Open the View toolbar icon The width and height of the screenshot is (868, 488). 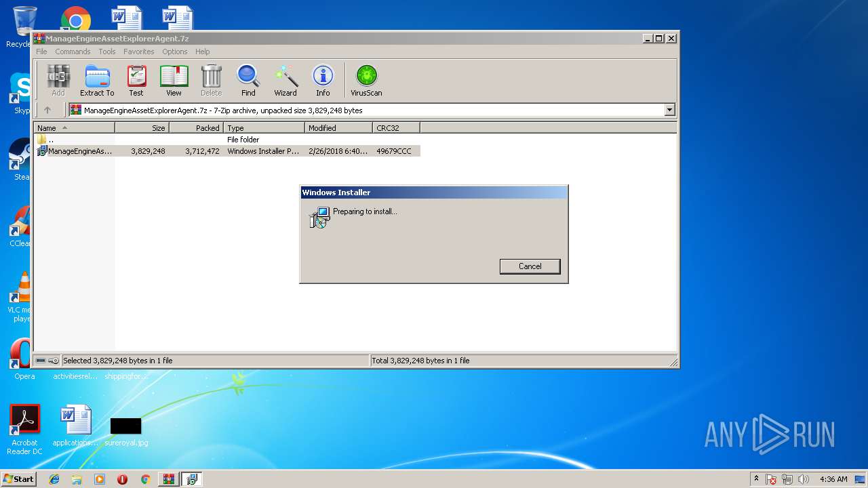pos(174,81)
